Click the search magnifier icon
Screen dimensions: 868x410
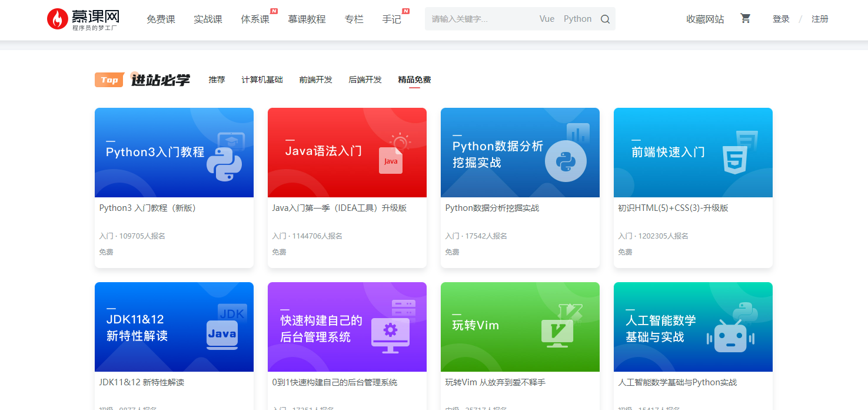[605, 19]
